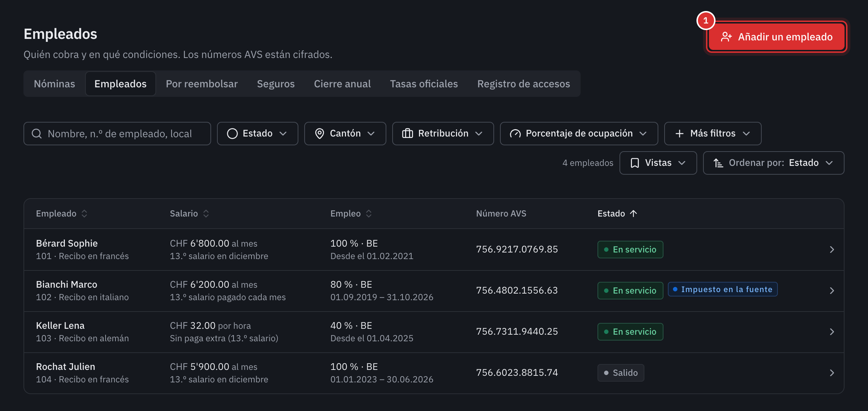This screenshot has width=868, height=411.
Task: Click salary CHF 6'800.00 al mes
Action: (213, 243)
